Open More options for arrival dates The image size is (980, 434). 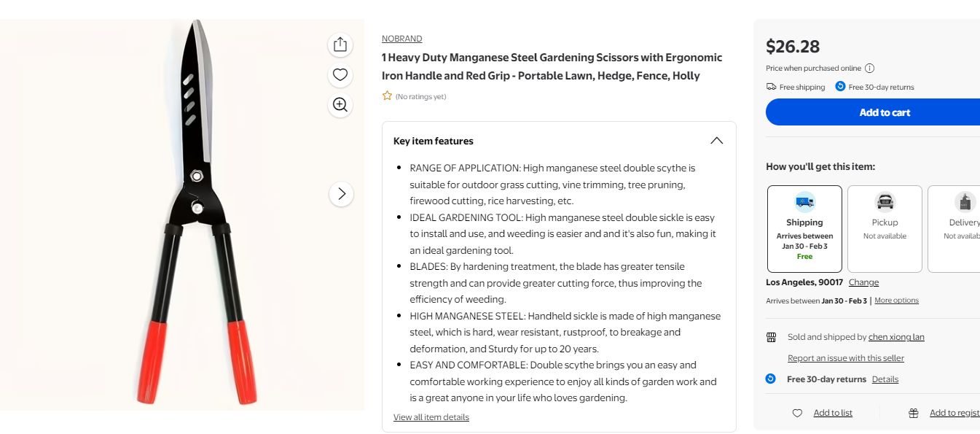896,301
